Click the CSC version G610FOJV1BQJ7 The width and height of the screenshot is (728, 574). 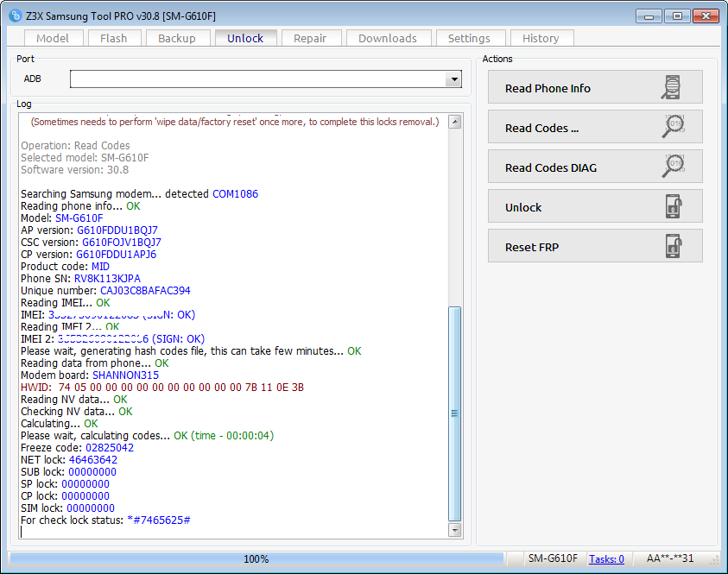(122, 243)
